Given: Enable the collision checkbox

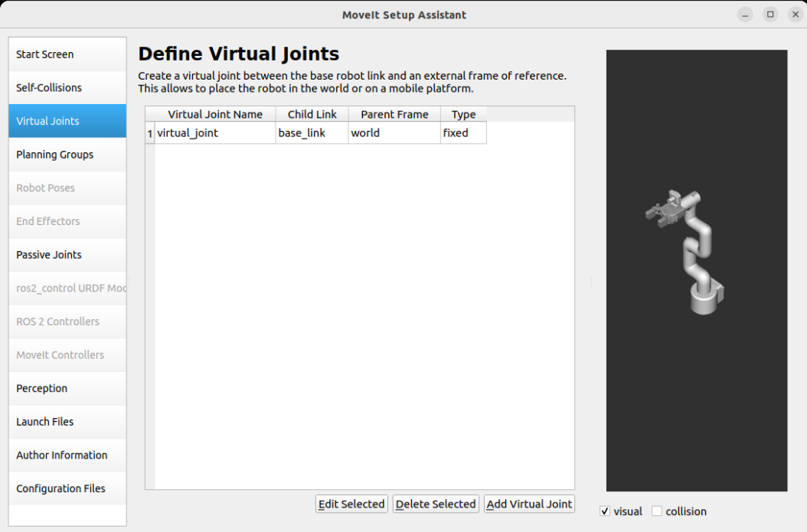Looking at the screenshot, I should coord(657,511).
